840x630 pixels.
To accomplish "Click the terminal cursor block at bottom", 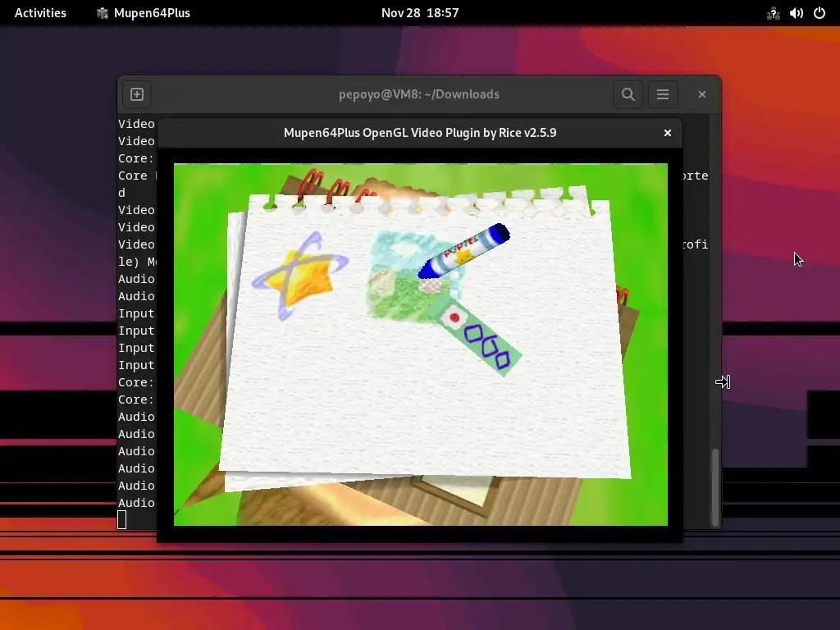I will tap(122, 519).
